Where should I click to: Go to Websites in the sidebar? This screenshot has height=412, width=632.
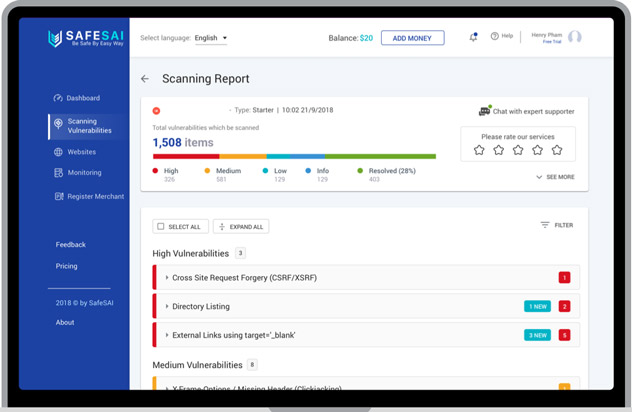[81, 152]
